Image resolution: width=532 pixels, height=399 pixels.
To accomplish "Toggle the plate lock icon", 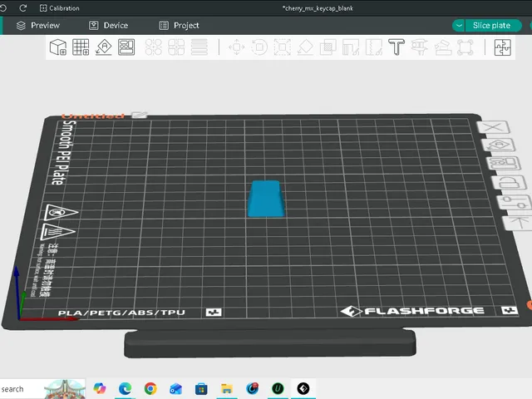I will point(509,183).
